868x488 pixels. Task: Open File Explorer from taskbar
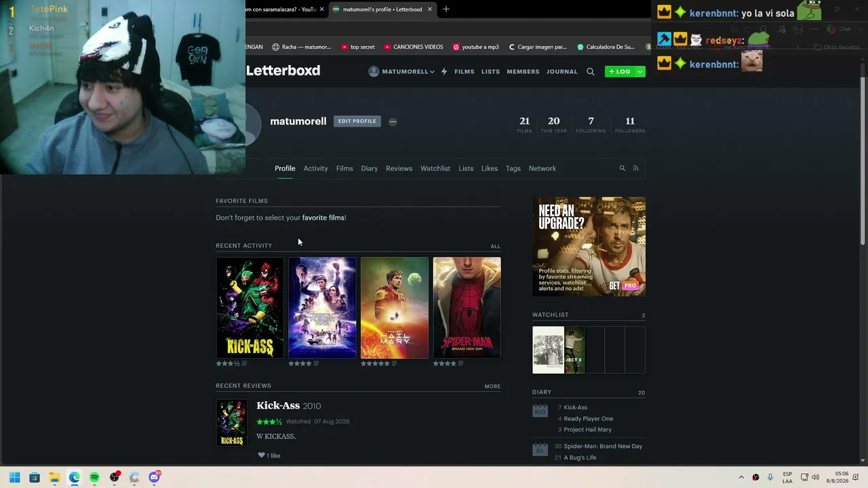[x=54, y=477]
